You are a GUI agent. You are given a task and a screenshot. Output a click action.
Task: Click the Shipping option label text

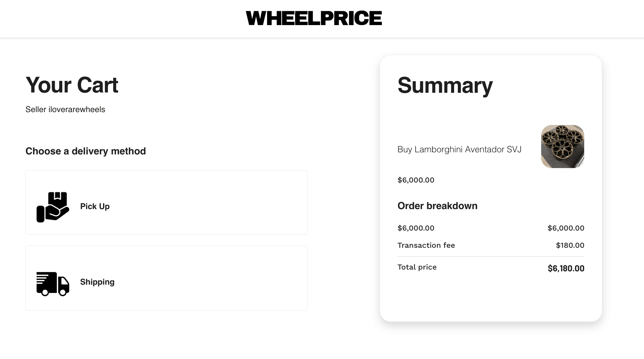click(97, 282)
